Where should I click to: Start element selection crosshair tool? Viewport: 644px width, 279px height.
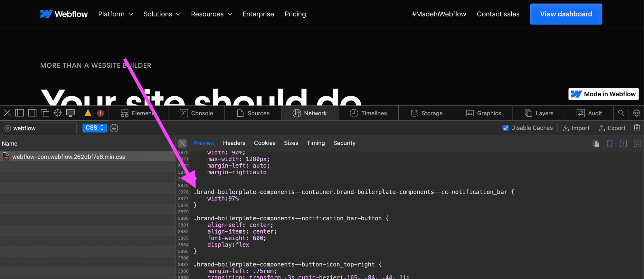point(58,113)
